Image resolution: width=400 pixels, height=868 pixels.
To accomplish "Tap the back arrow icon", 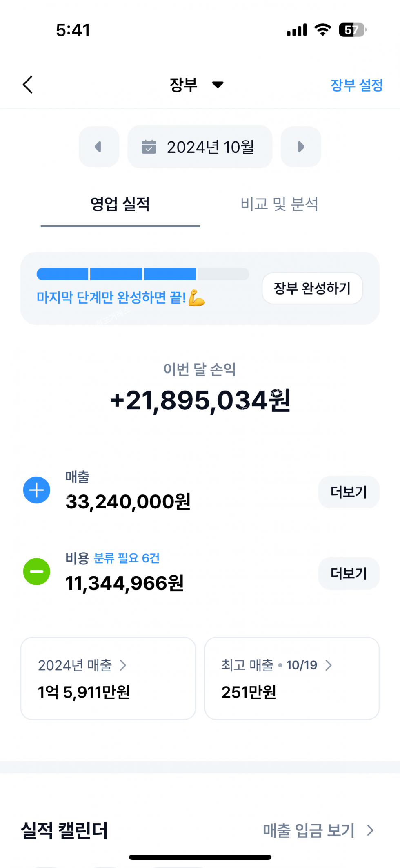I will (28, 85).
